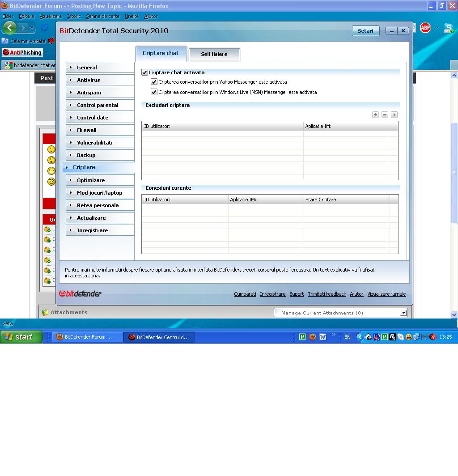Click the Setari button

365,31
